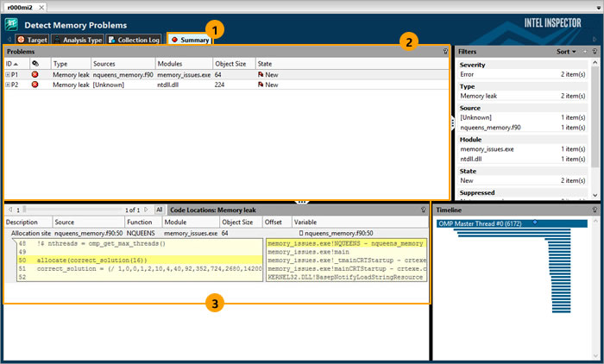Click the Code Locations pane help icon
604x364 pixels.
click(x=423, y=210)
